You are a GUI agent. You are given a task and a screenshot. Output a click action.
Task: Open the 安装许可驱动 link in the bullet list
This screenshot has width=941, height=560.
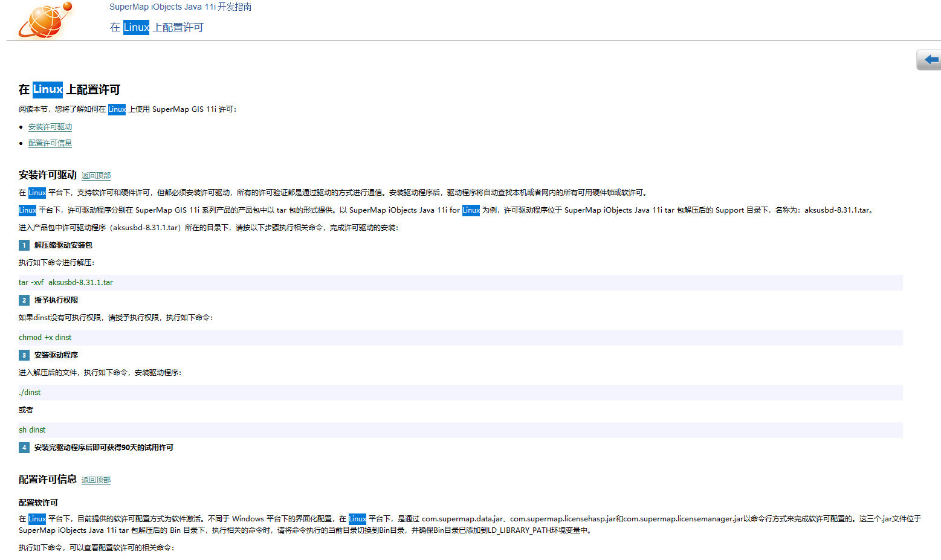pos(50,127)
